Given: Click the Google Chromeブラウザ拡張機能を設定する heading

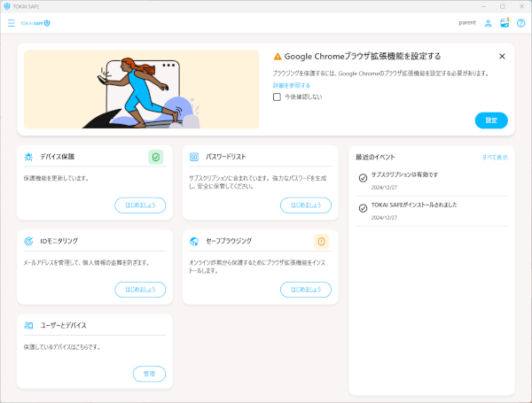Looking at the screenshot, I should pyautogui.click(x=363, y=57).
